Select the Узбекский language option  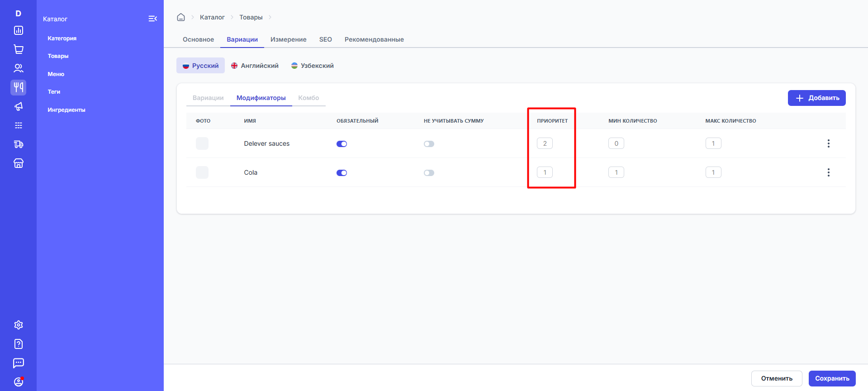pyautogui.click(x=313, y=66)
